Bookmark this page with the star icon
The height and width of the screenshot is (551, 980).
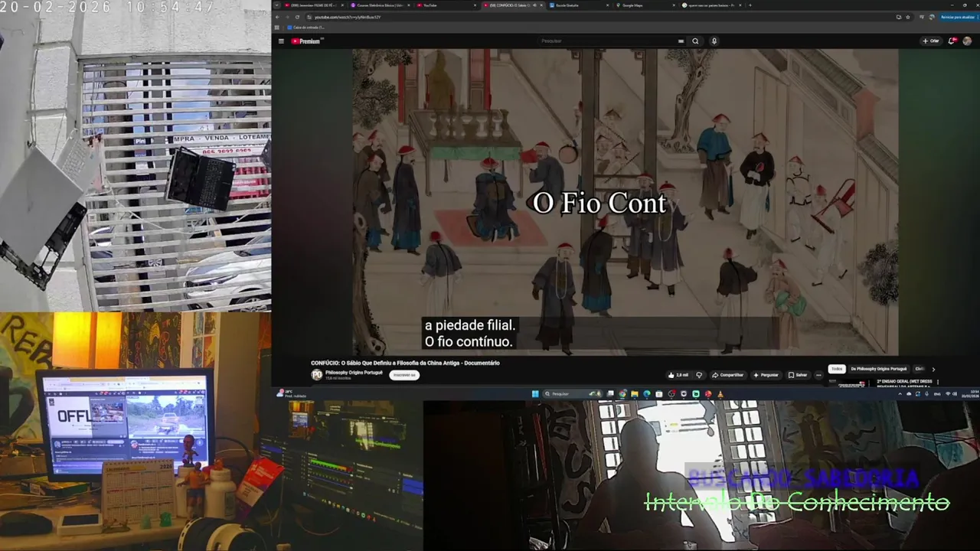(x=908, y=17)
